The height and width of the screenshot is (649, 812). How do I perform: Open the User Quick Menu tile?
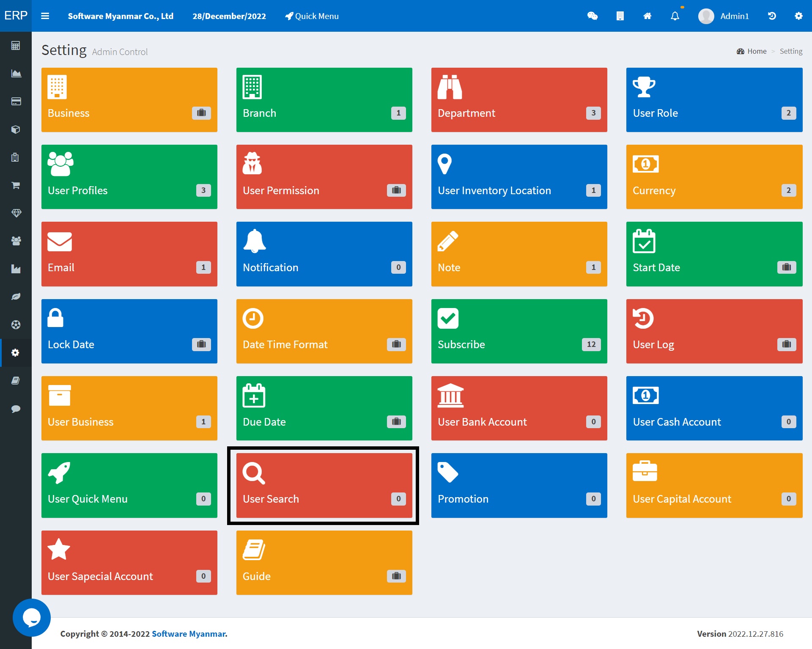129,485
